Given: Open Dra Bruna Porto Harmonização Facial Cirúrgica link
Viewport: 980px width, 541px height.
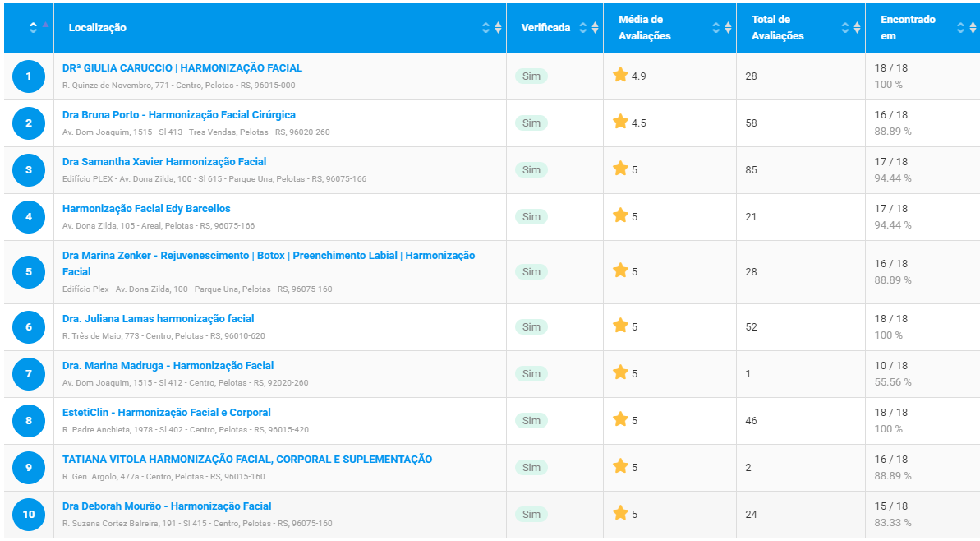Looking at the screenshot, I should [x=179, y=115].
